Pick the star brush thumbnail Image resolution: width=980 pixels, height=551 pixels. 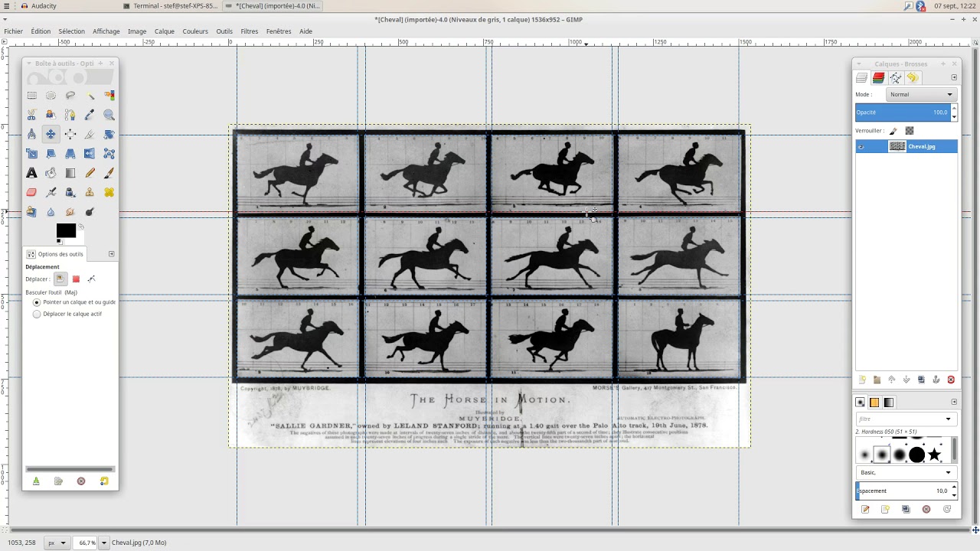coord(935,455)
